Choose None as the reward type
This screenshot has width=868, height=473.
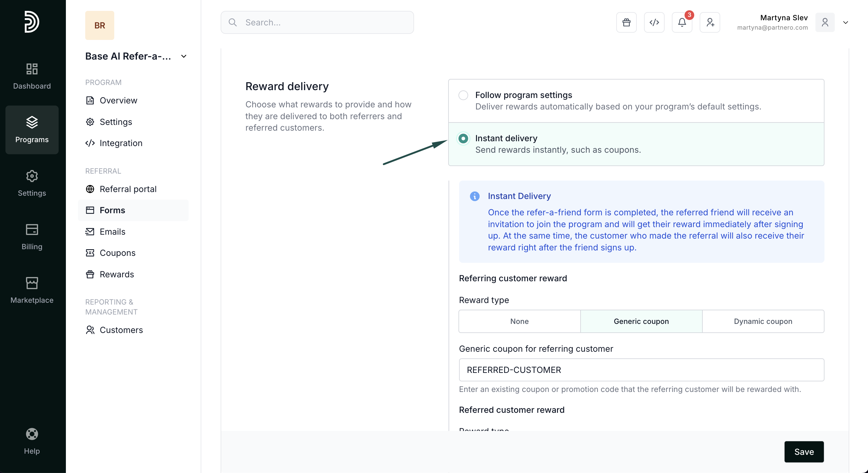[x=519, y=321]
